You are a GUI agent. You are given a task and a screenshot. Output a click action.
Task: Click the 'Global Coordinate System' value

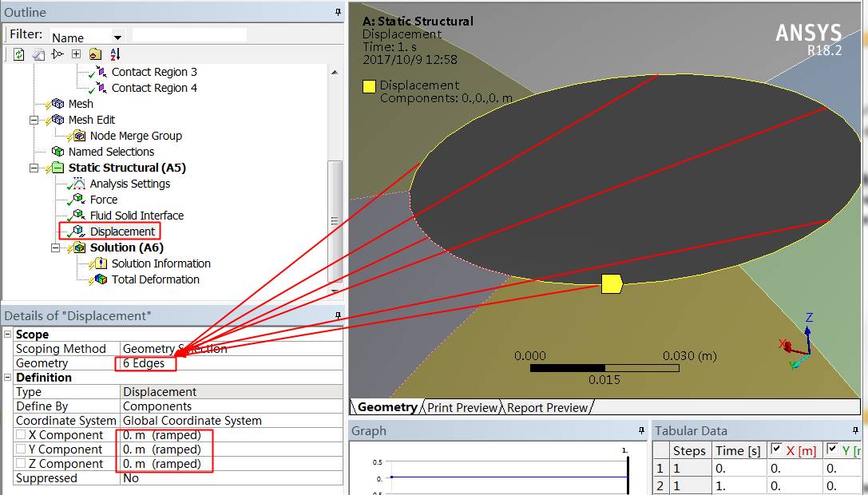click(192, 420)
